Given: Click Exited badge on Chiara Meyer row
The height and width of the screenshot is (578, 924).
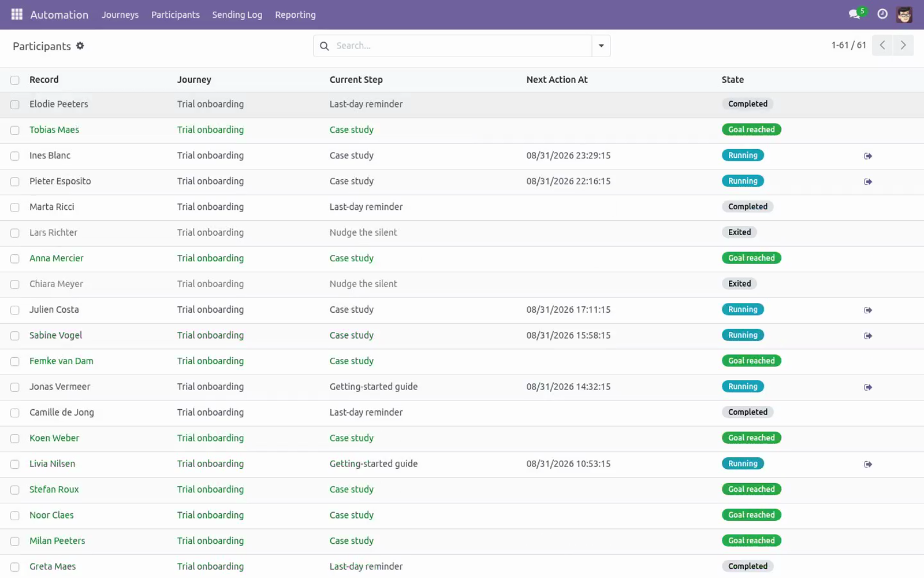Looking at the screenshot, I should click(739, 284).
